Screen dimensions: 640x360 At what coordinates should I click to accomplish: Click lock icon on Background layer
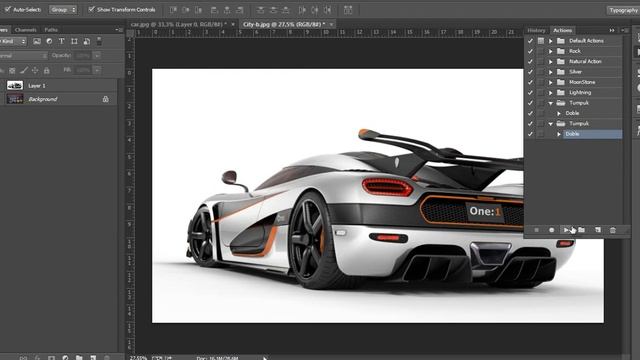point(106,99)
